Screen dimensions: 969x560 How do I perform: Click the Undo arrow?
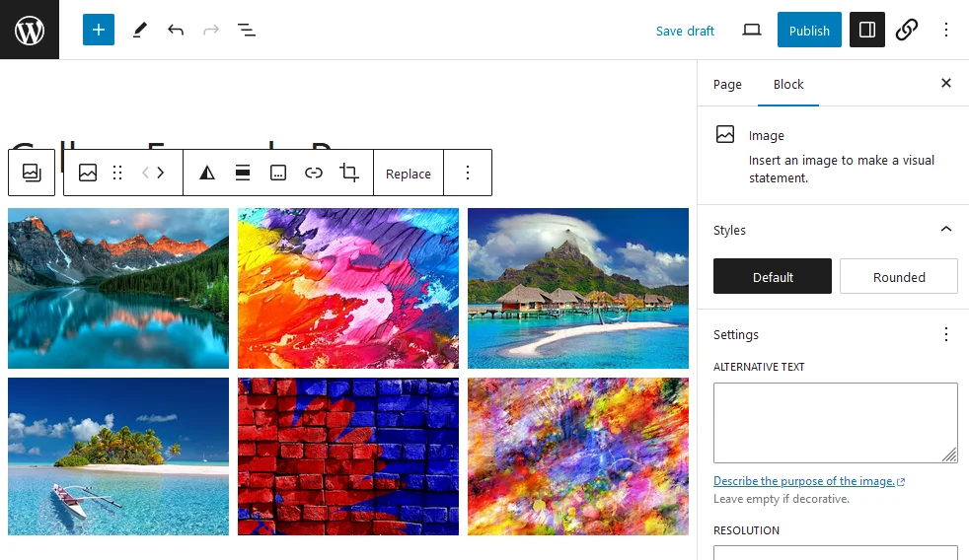pyautogui.click(x=176, y=30)
